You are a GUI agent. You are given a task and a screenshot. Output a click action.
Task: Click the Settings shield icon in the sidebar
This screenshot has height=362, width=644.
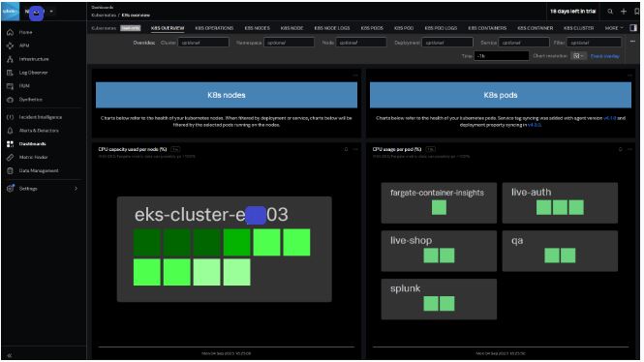coord(11,189)
